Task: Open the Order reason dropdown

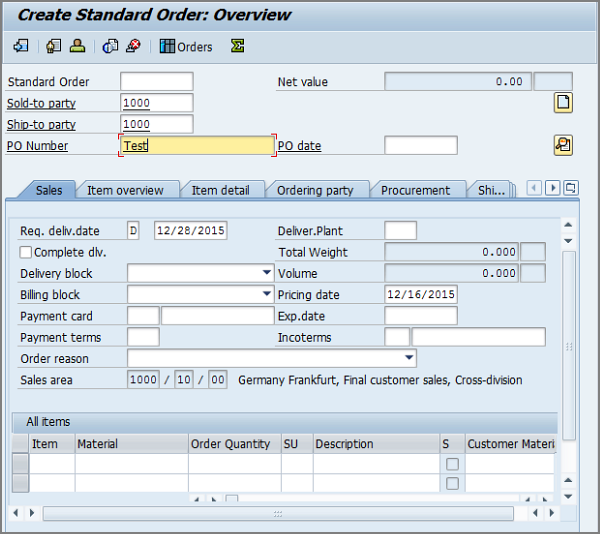Action: pos(409,358)
